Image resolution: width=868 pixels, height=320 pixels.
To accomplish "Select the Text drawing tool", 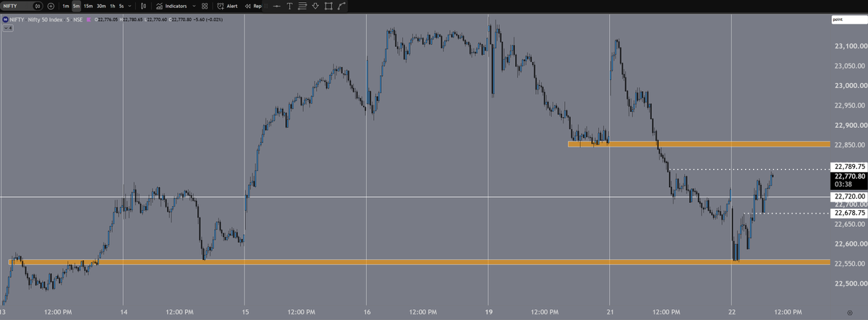I will pos(289,6).
